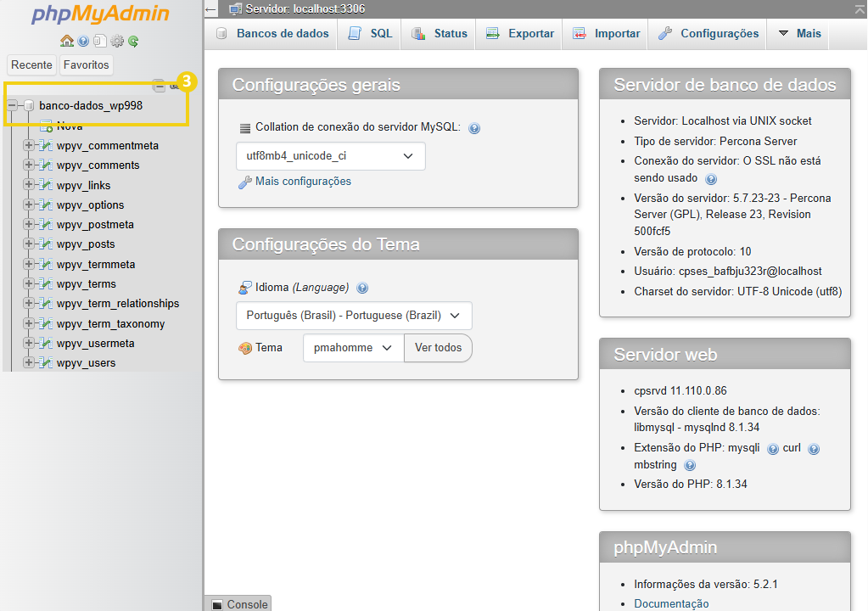Click the help icon next to Idioma (Language)

pyautogui.click(x=362, y=288)
